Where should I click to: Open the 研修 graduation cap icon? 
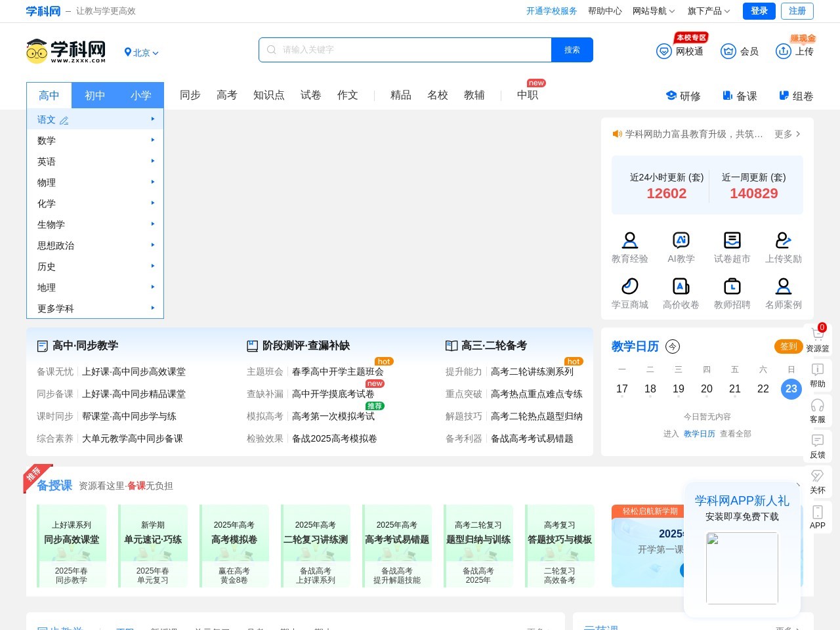point(671,96)
